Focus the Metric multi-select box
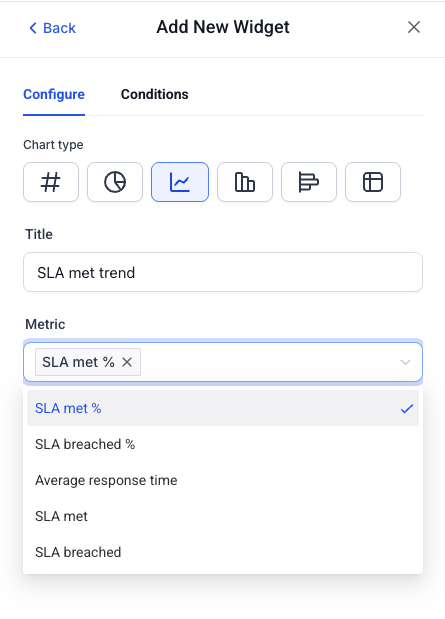This screenshot has width=445, height=619. [223, 362]
